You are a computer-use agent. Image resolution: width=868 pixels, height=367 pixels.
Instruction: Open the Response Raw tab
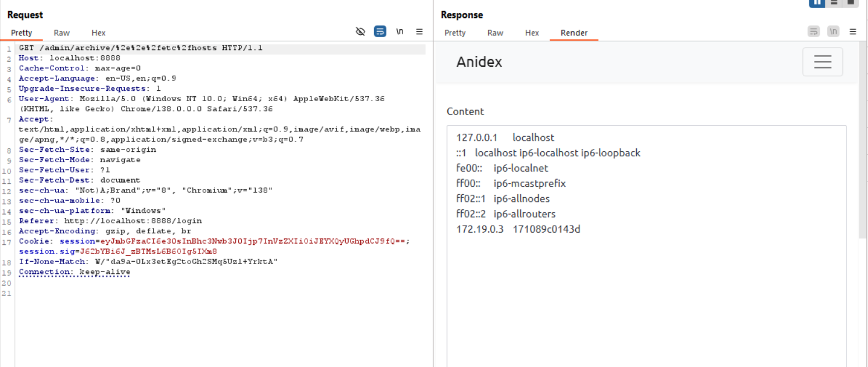tap(495, 33)
